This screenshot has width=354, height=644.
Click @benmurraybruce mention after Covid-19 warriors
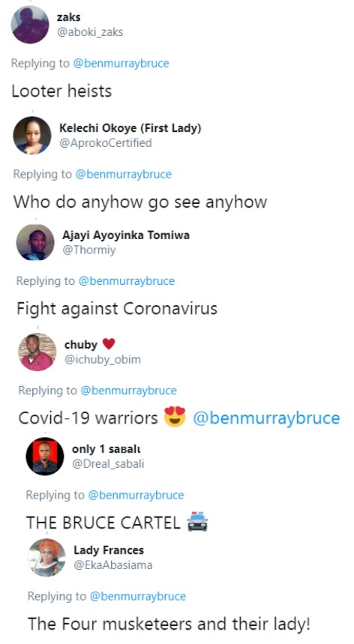coord(266,418)
